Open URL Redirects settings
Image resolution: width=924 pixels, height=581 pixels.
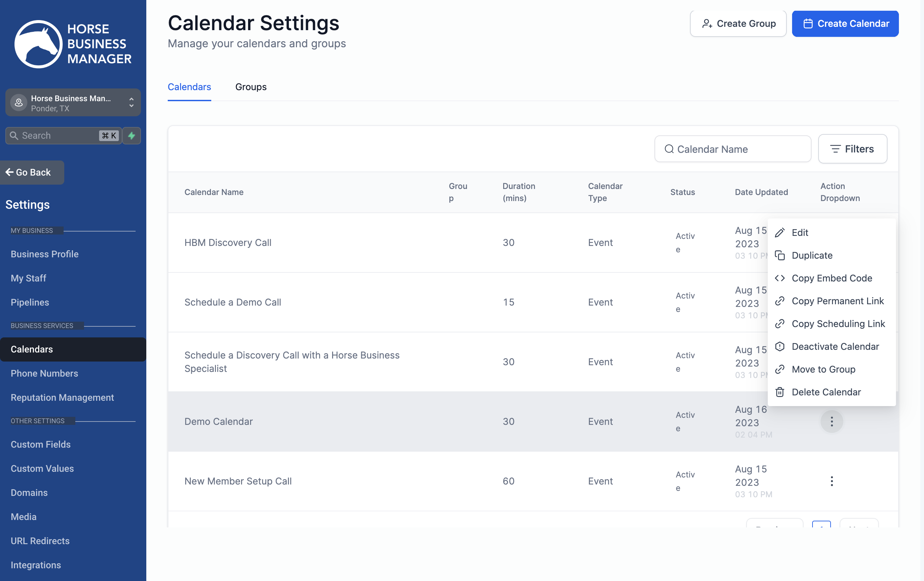pos(40,541)
